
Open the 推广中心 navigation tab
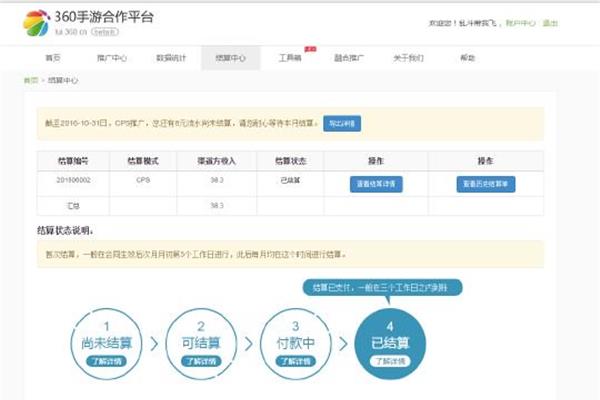[x=112, y=58]
